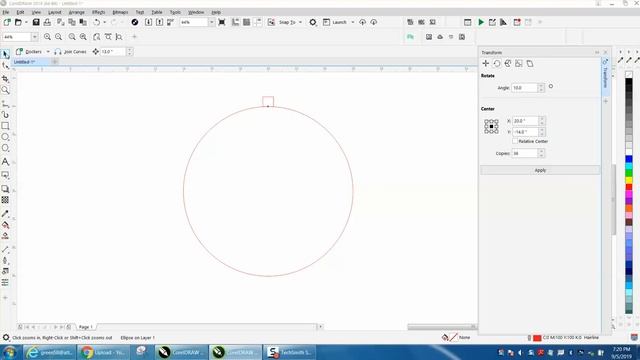Open TechSmith Snagit taskbar item
This screenshot has height=360, width=640.
(290, 352)
